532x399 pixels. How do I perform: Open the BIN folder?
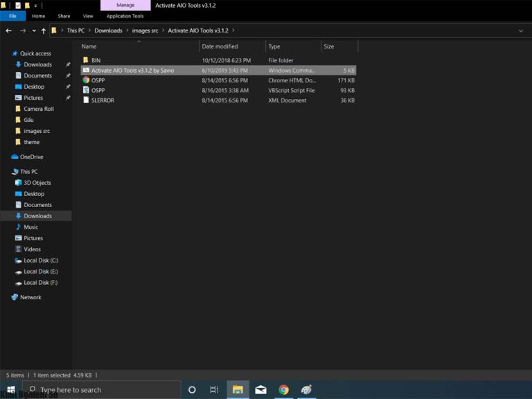point(96,60)
